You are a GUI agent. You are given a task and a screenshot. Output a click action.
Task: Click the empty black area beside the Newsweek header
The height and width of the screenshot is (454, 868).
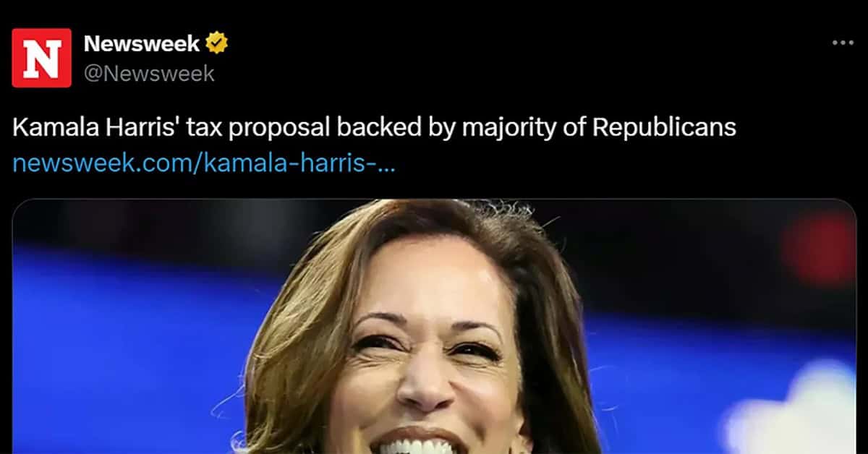[528, 58]
